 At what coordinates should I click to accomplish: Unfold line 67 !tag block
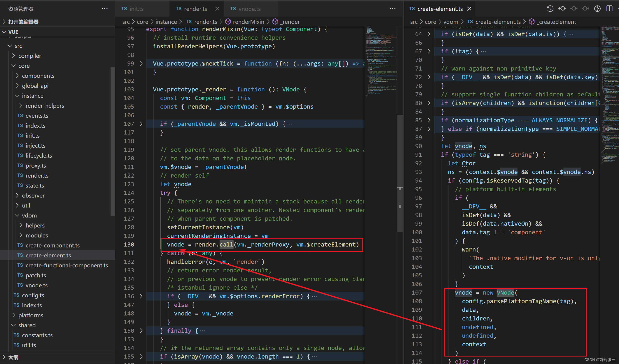coord(429,51)
